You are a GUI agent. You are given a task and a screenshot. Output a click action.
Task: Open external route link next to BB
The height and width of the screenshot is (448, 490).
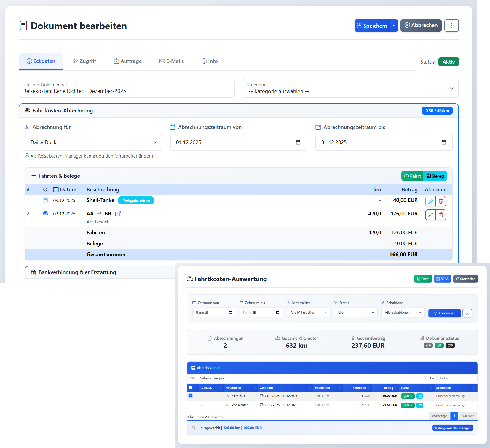click(x=118, y=213)
